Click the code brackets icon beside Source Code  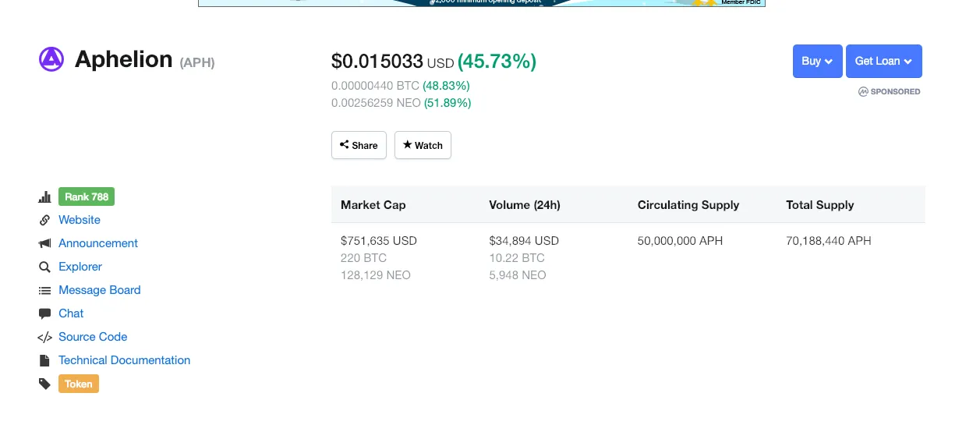pos(44,337)
